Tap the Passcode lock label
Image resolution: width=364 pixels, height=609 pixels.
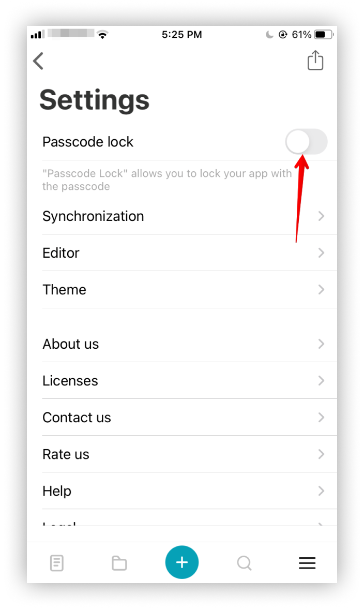point(88,142)
